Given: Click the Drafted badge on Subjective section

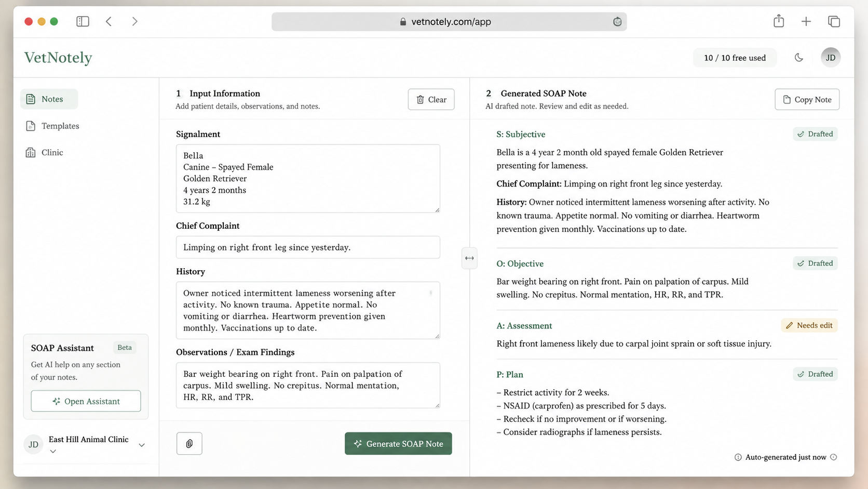Looking at the screenshot, I should point(815,134).
